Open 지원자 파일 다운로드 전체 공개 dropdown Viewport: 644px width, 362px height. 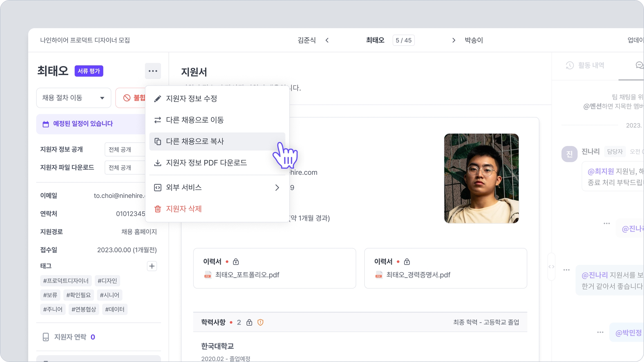(x=125, y=168)
